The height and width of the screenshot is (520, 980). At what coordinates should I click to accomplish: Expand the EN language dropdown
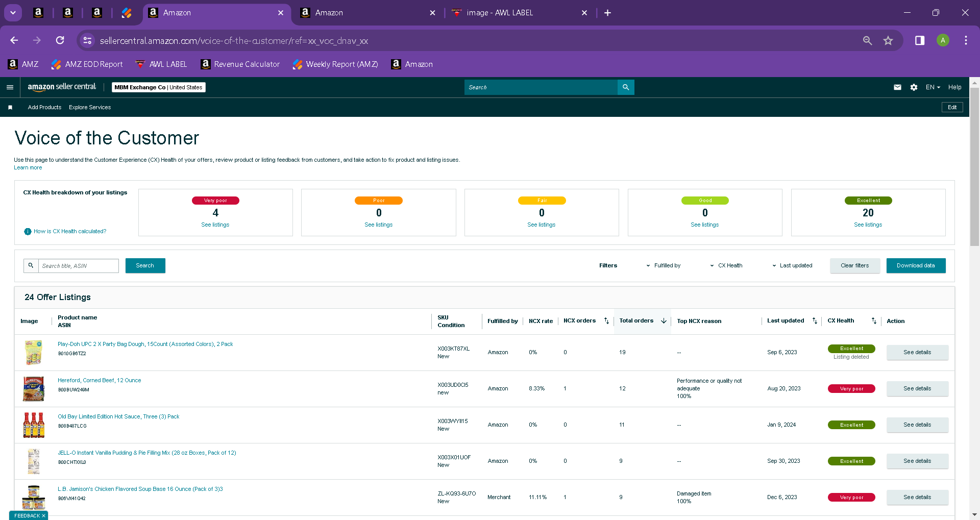click(x=933, y=87)
